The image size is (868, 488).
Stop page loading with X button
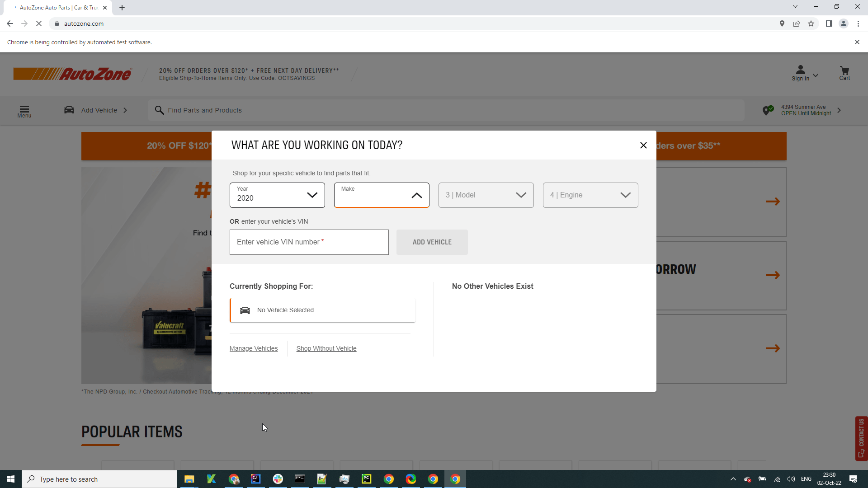[39, 23]
